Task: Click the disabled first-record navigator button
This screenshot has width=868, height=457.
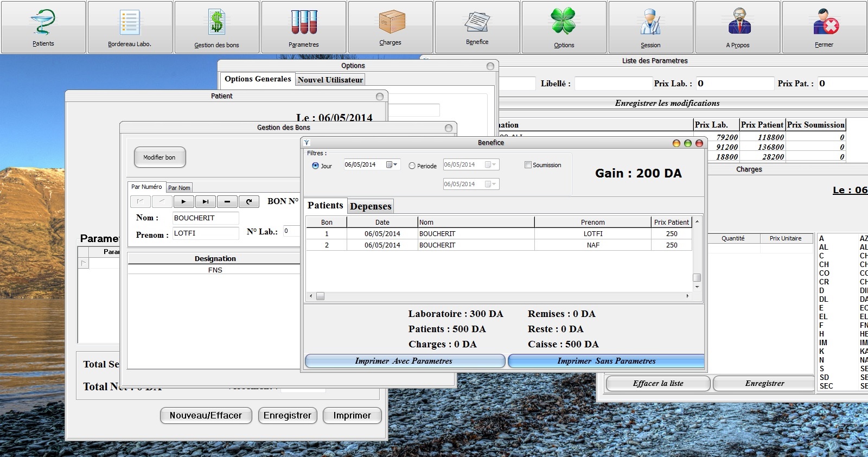Action: [x=141, y=201]
